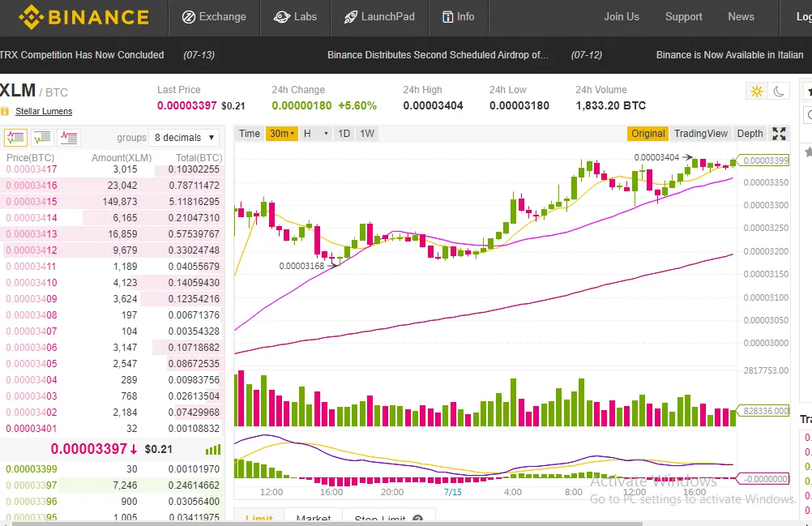Screen dimensions: 812x526
Task: Click the current price 0.00003397 in order book
Action: 89,449
